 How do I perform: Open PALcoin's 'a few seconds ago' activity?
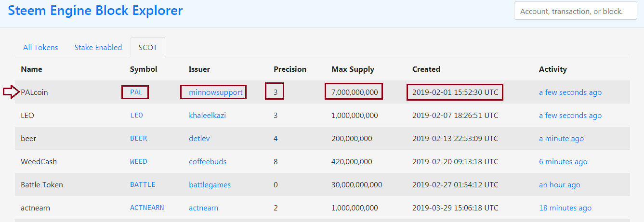click(x=570, y=92)
